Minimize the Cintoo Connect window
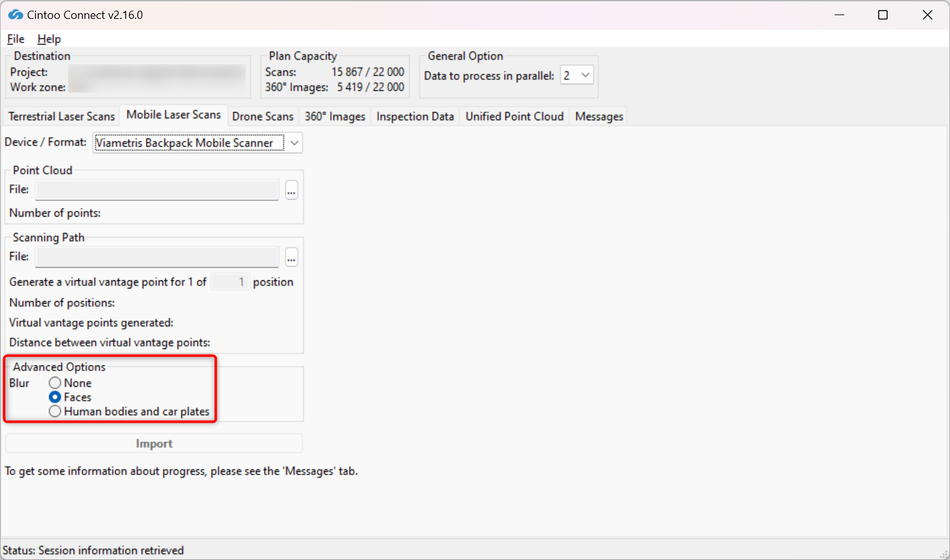The height and width of the screenshot is (560, 950). [x=839, y=15]
